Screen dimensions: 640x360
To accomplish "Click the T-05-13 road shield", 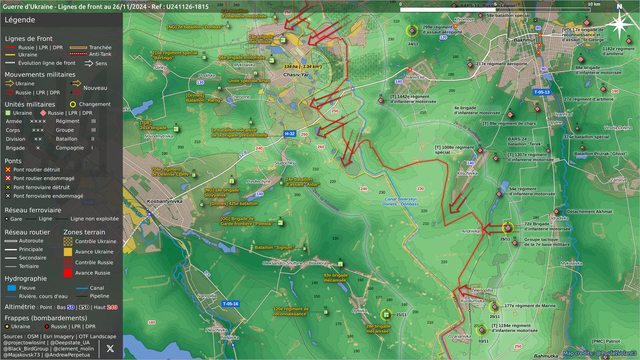I will click(542, 92).
